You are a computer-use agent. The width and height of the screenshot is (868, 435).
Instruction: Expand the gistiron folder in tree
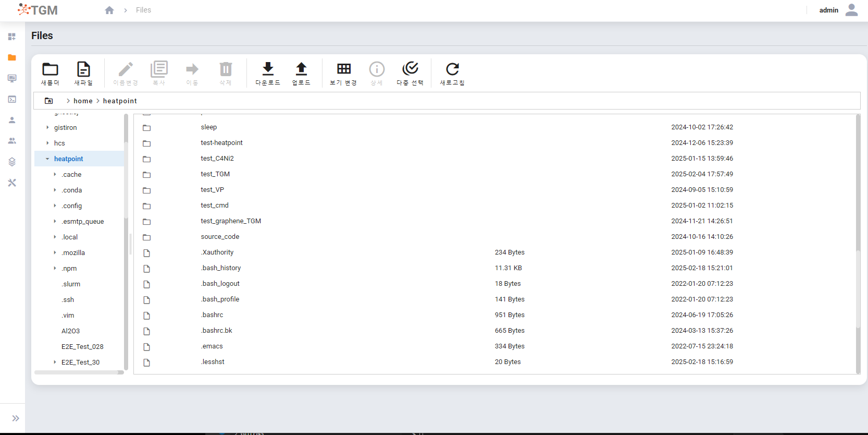point(47,128)
